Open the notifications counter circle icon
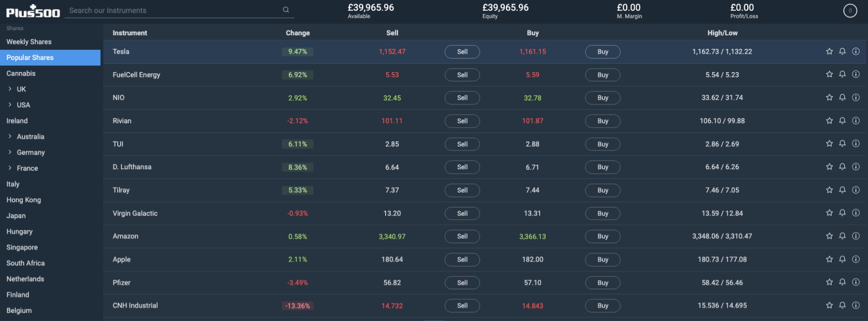 tap(850, 11)
